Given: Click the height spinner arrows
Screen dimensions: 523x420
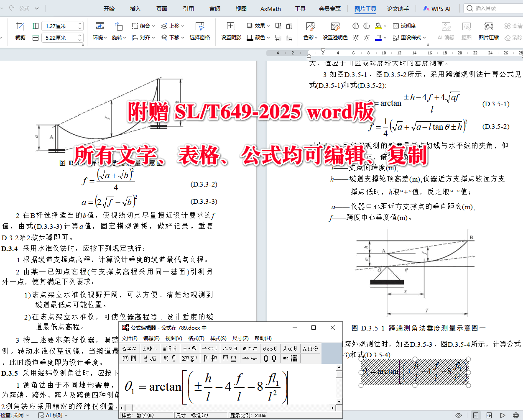Looking at the screenshot, I should [x=80, y=26].
